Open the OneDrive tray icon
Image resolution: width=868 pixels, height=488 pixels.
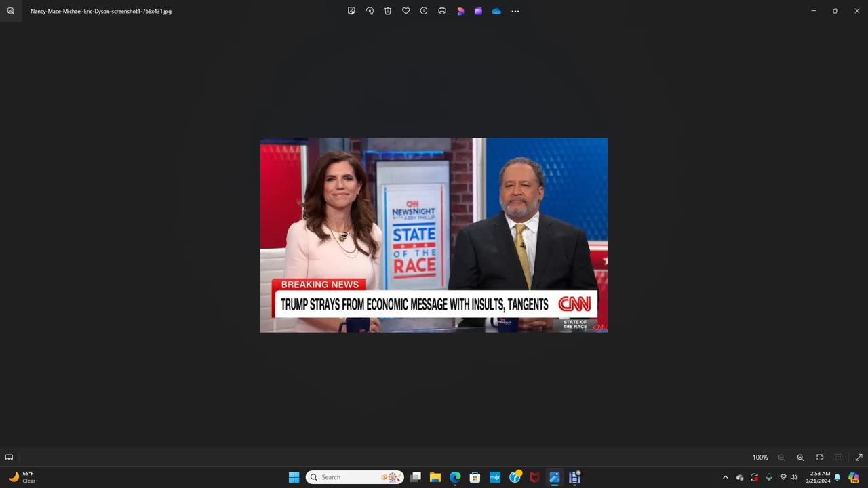point(740,477)
